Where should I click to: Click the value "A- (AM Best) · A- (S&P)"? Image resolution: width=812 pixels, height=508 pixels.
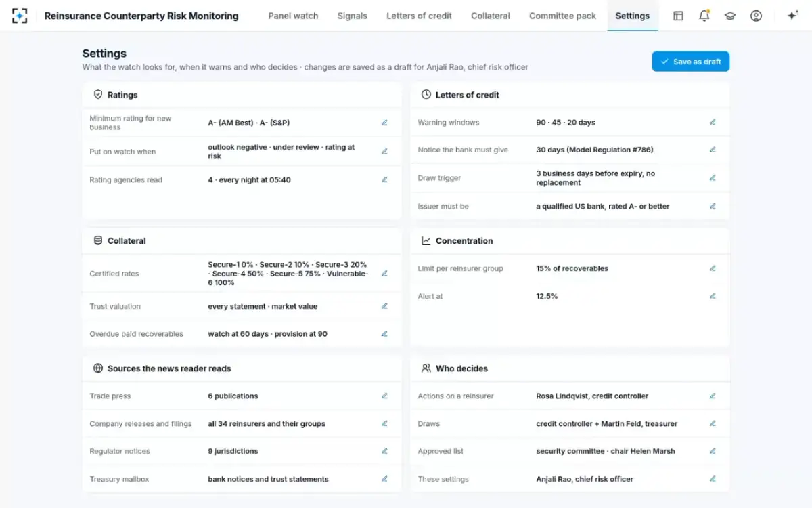point(249,123)
